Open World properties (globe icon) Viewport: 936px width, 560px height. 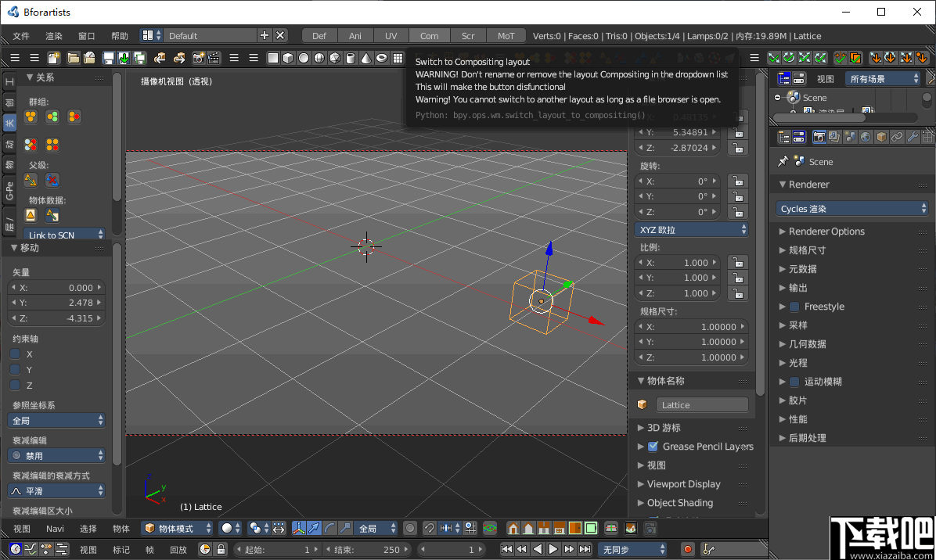pyautogui.click(x=866, y=137)
